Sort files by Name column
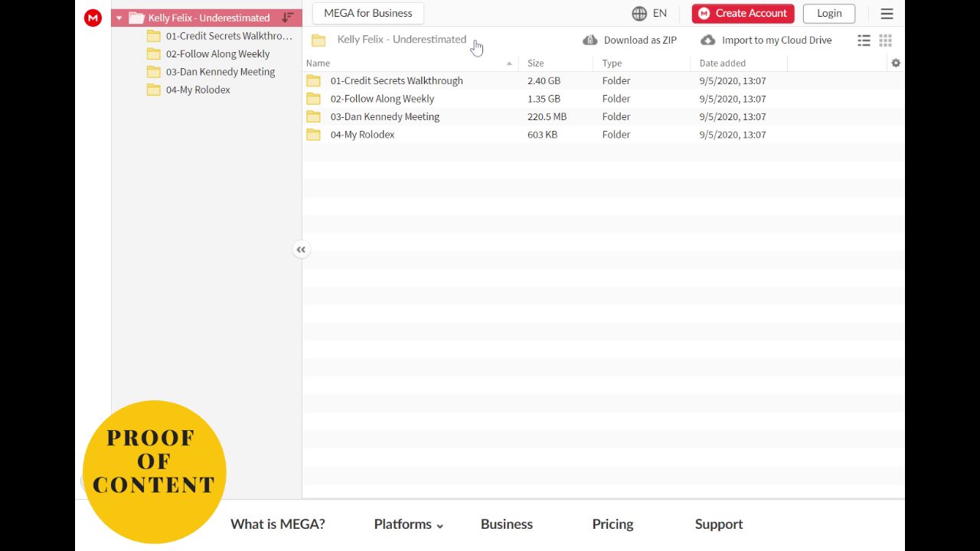 pyautogui.click(x=318, y=63)
